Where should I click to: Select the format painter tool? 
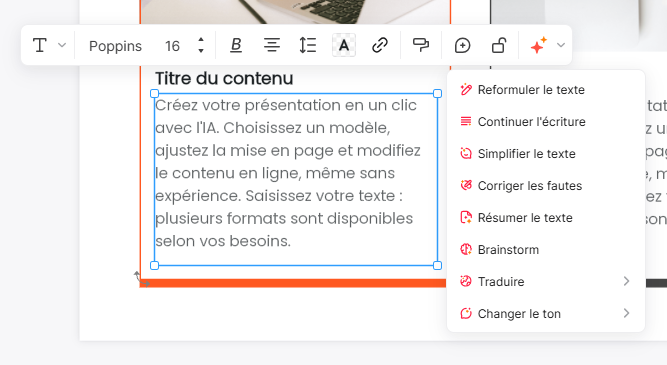coord(421,45)
